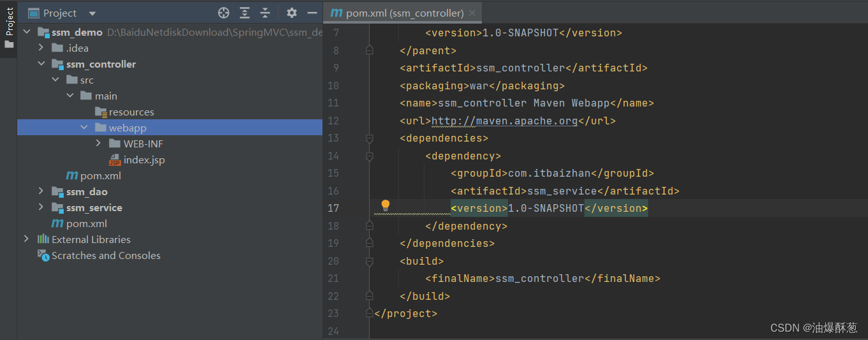The width and height of the screenshot is (868, 340).
Task: Click the Maven icon of ssm_controller pom.xml
Action: tap(72, 175)
